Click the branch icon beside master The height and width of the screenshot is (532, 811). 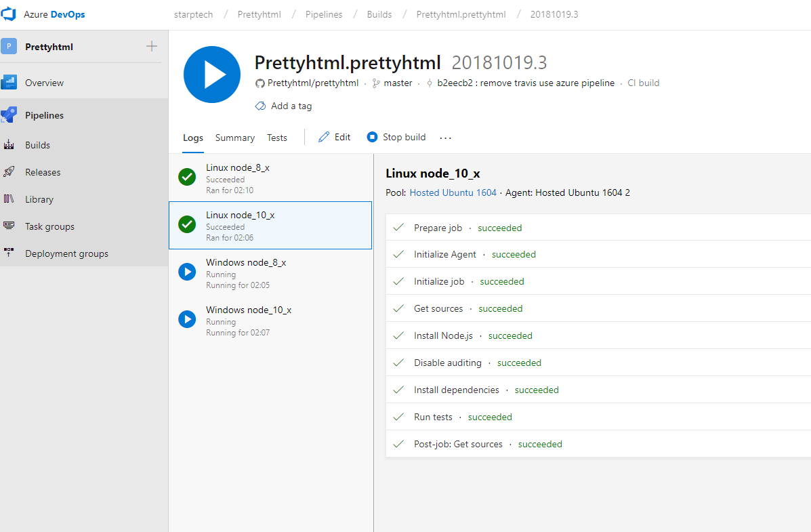pos(376,83)
